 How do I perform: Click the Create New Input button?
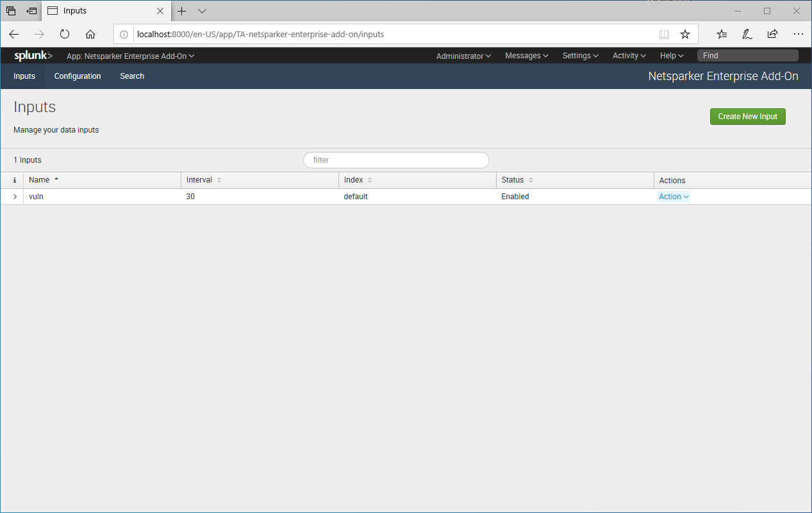click(747, 116)
